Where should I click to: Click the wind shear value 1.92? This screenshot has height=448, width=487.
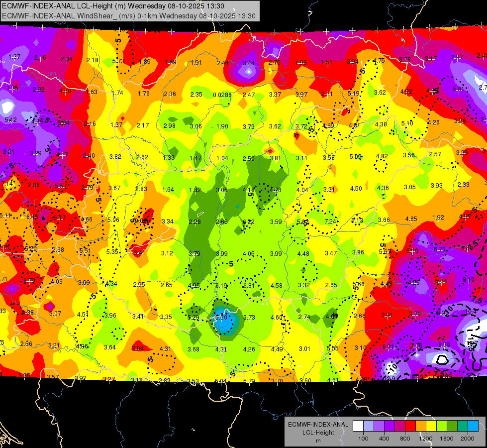coord(438,218)
